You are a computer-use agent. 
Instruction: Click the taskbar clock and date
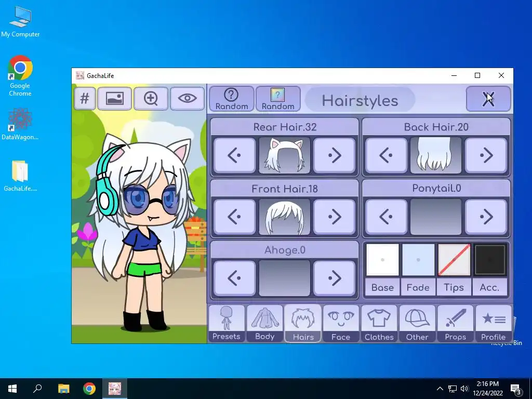pyautogui.click(x=487, y=389)
